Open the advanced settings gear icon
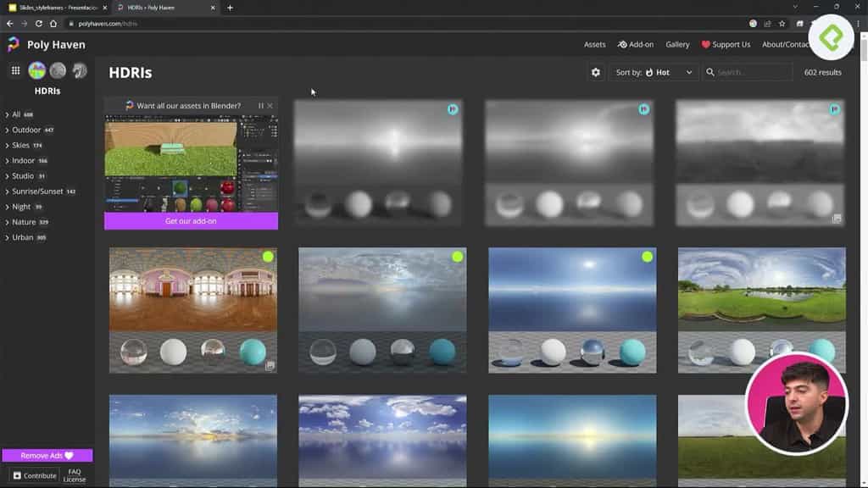The width and height of the screenshot is (868, 488). point(596,73)
